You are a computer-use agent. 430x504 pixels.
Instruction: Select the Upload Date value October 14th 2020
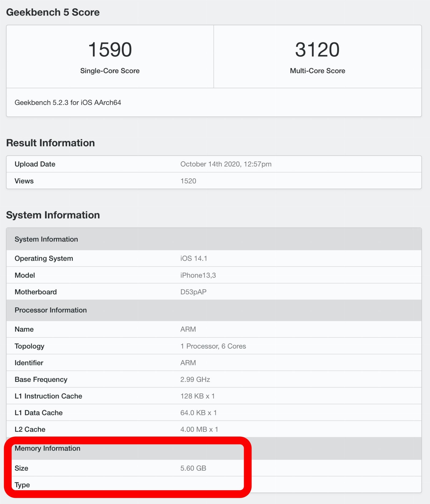click(x=226, y=164)
